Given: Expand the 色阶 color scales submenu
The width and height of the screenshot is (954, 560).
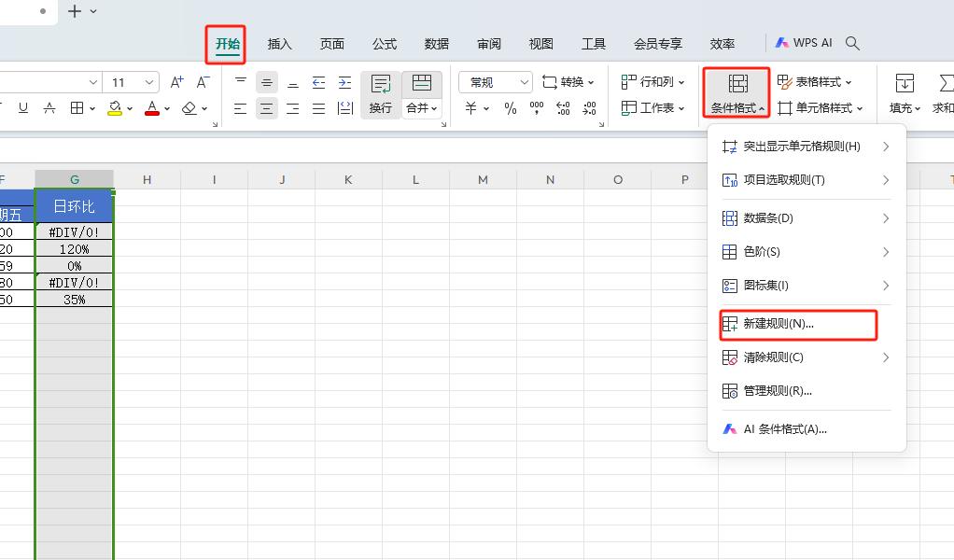Looking at the screenshot, I should point(807,252).
